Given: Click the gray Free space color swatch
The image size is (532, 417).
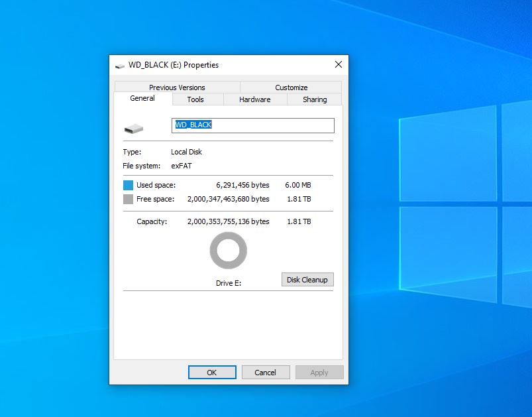Looking at the screenshot, I should point(128,199).
